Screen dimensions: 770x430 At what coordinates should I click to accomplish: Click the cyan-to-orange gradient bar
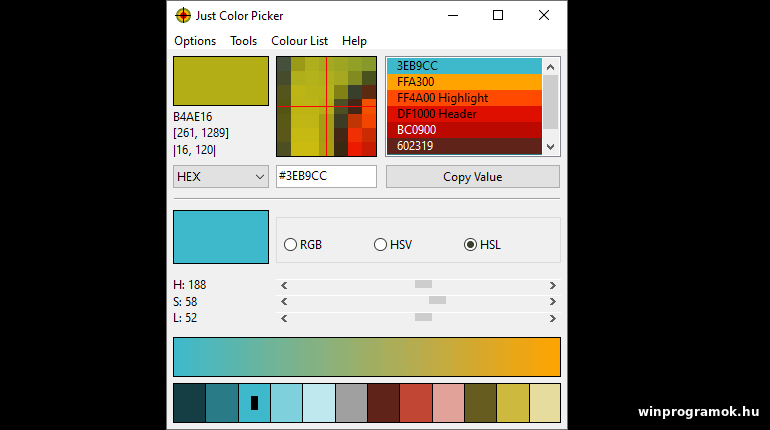point(367,357)
